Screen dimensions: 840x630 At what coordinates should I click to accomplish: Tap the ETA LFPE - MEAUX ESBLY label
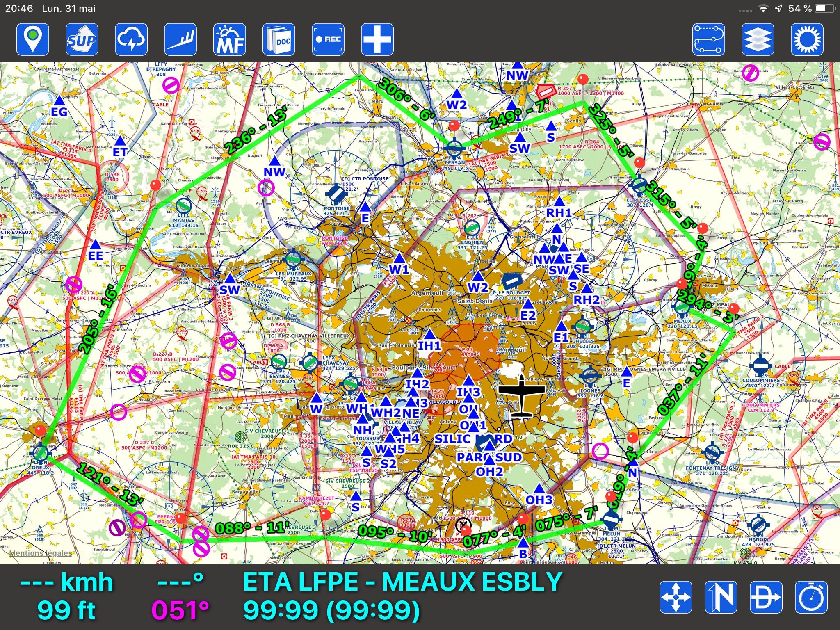tap(402, 582)
